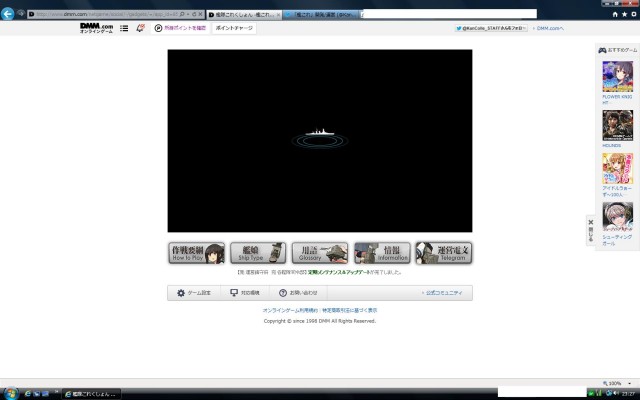Open FLOWER KNIGHT game thumbnail
This screenshot has width=640, height=400.
pos(618,76)
